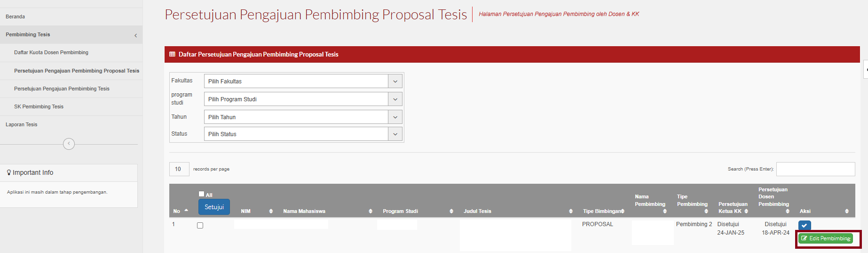
Task: Check the All checkbox in table header
Action: click(202, 194)
